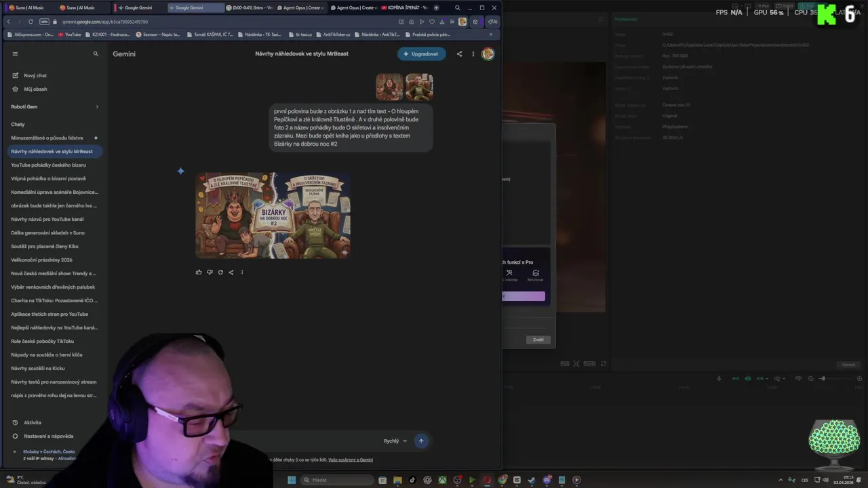
Task: Open Aktivita in the Gemini sidebar
Action: coord(33,422)
